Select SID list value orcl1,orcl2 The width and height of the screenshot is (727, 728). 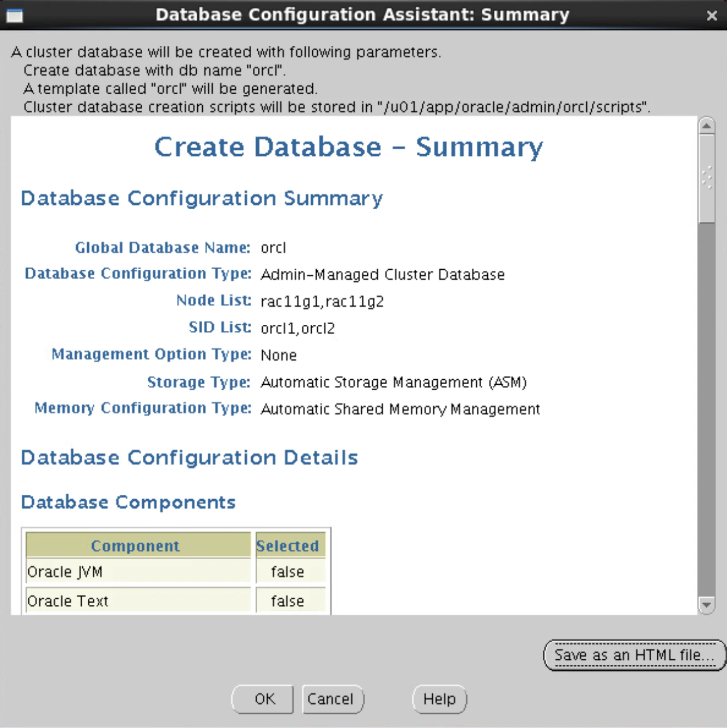pos(298,329)
